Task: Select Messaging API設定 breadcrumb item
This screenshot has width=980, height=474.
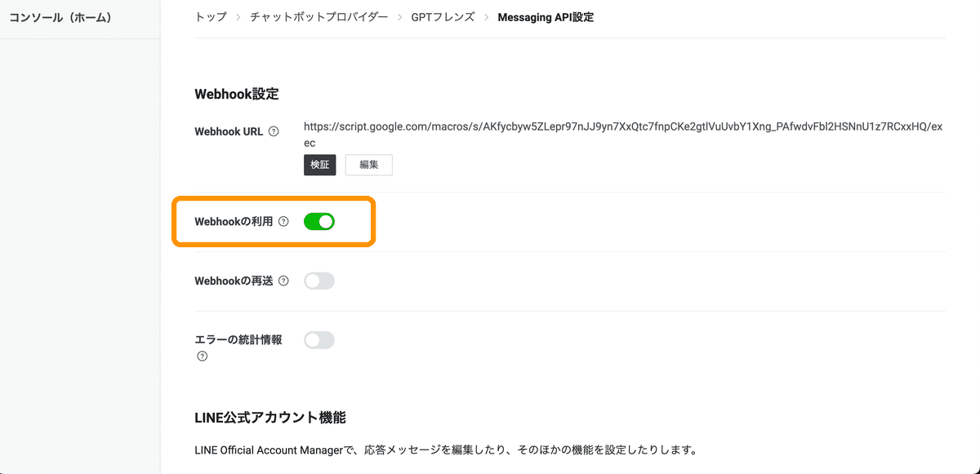Action: tap(546, 16)
